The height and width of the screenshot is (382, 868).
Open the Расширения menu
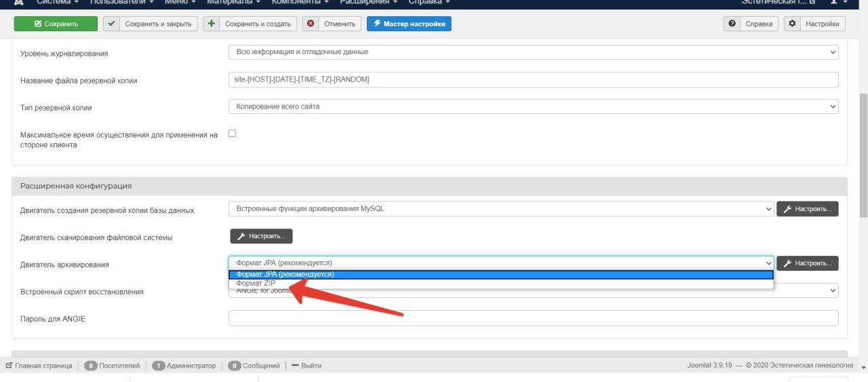click(369, 3)
